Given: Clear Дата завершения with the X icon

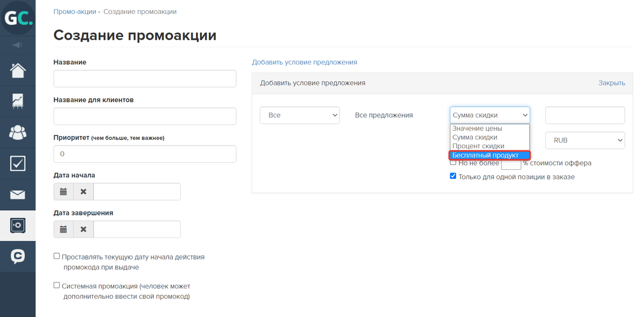Looking at the screenshot, I should (x=83, y=229).
